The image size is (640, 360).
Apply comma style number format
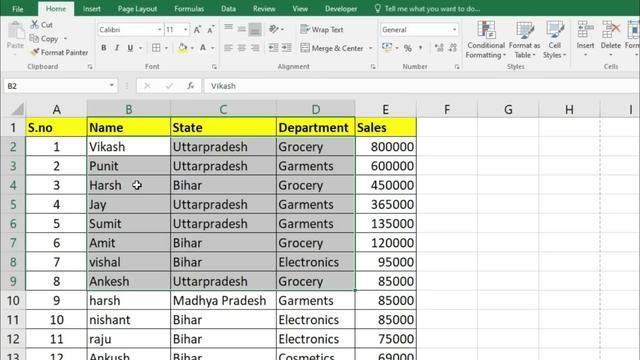pos(420,48)
